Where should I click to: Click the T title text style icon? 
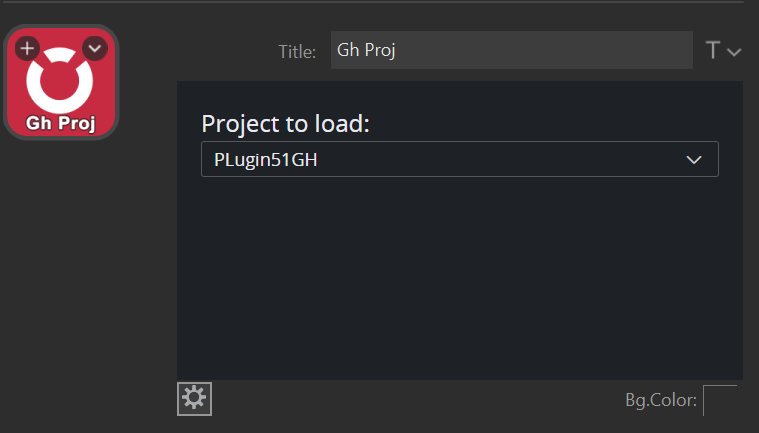(x=713, y=50)
